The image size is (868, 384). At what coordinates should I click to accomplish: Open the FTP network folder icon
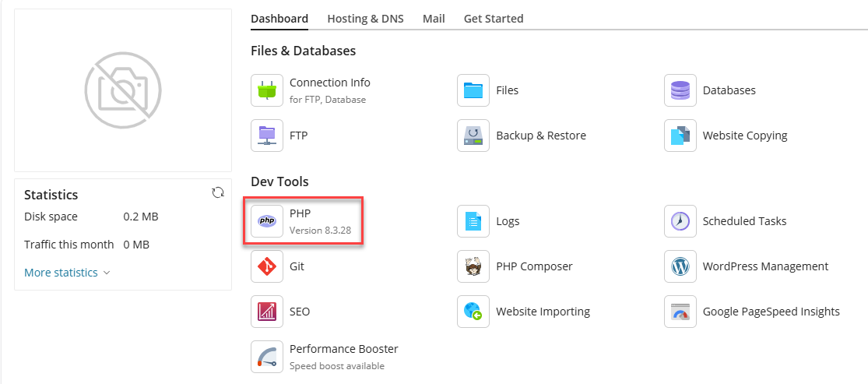point(267,136)
